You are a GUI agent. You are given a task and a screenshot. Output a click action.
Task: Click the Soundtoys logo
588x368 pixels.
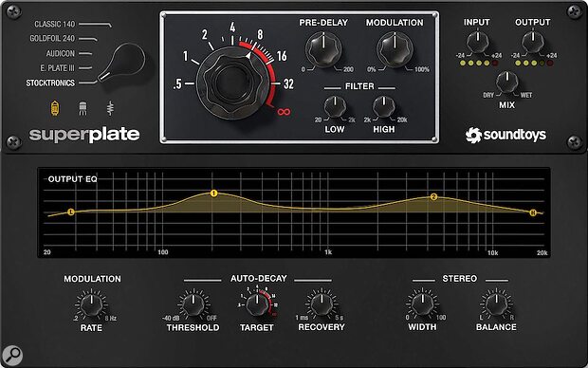click(x=505, y=135)
